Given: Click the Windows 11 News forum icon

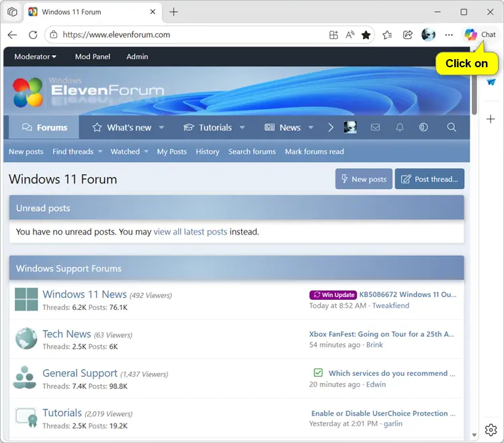Looking at the screenshot, I should tap(26, 299).
